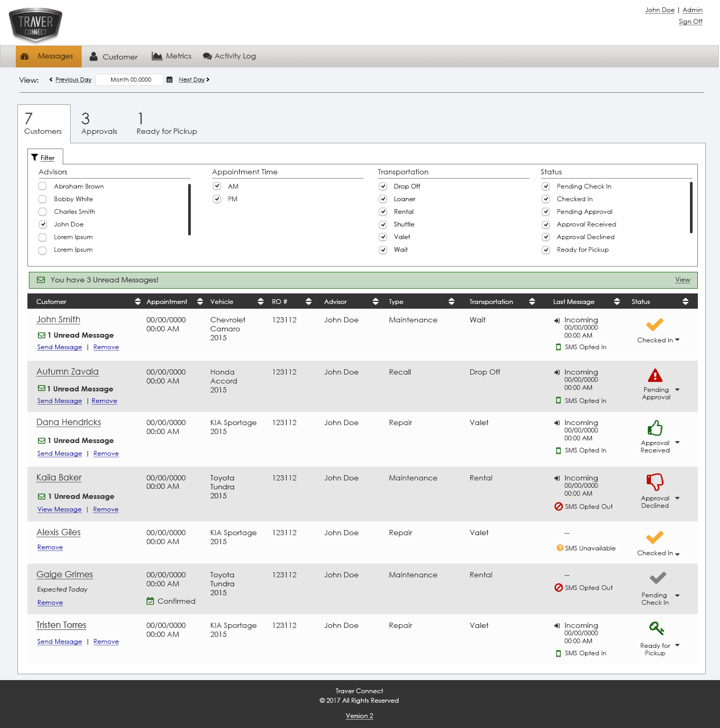
Task: View unread messages from the green banner
Action: click(x=682, y=280)
